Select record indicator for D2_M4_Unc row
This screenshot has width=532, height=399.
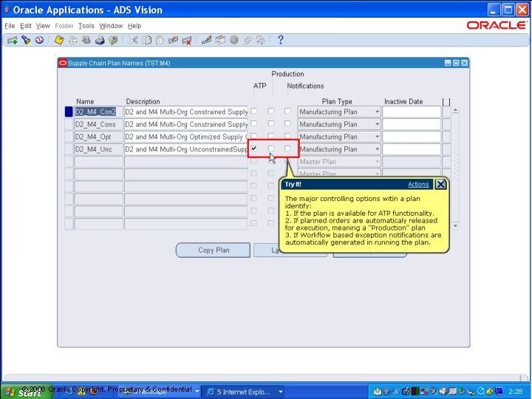click(69, 149)
